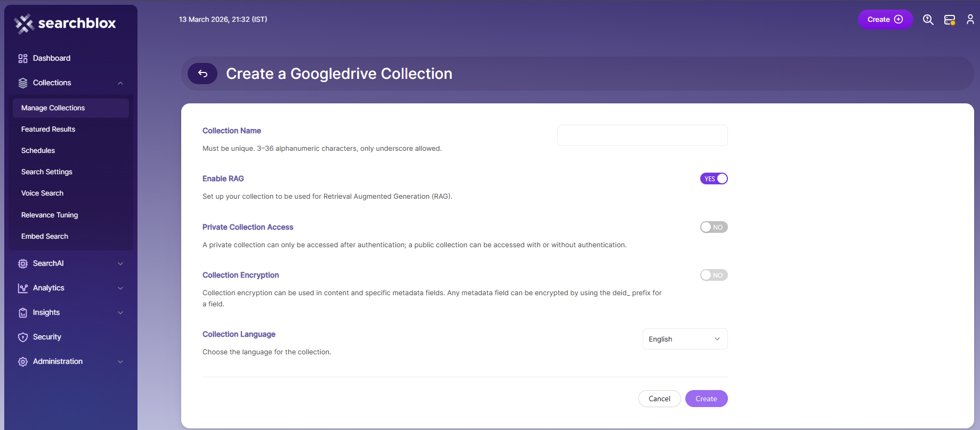Click the Collection Name label

(x=232, y=131)
